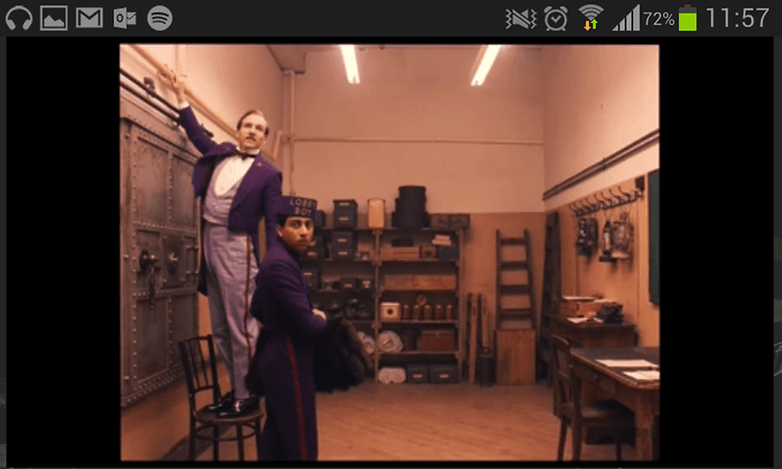The image size is (782, 469).
Task: Tap the 11:57 clock in status bar
Action: click(x=738, y=18)
